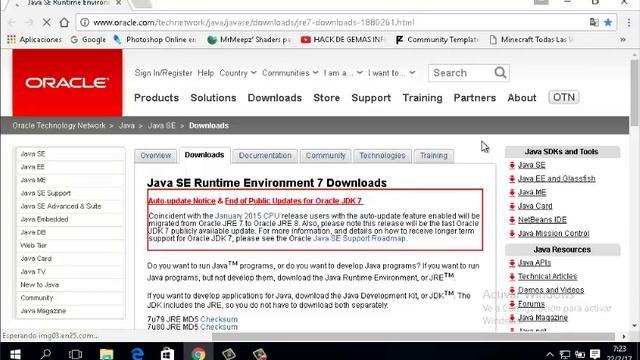640x360 pixels.
Task: Click download arrow beside NetBeans IDE
Action: point(512,220)
